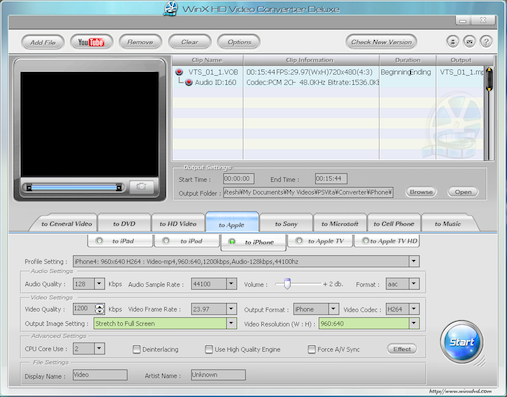Click the Output Folder path field
Image resolution: width=507 pixels, height=397 pixels.
[308, 192]
